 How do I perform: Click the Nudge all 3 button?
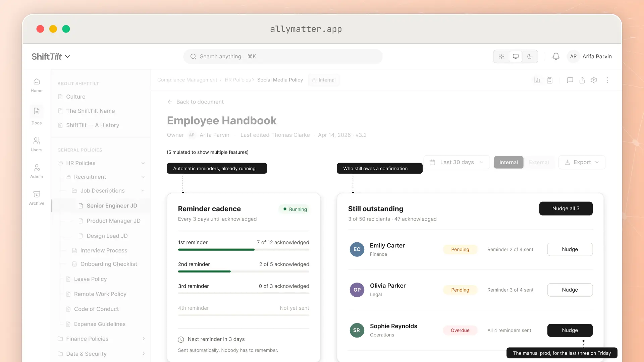(x=566, y=208)
